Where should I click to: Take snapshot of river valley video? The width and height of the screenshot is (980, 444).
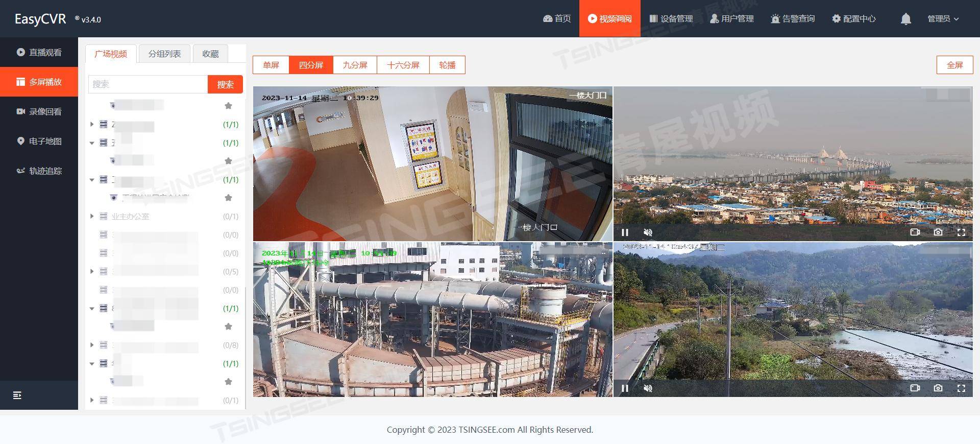(938, 388)
